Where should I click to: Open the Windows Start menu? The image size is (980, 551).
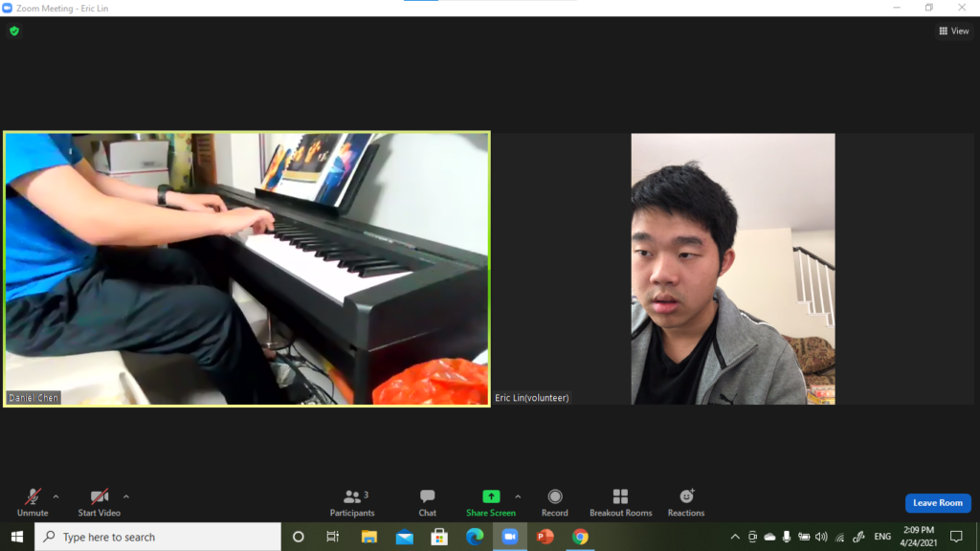tap(17, 537)
